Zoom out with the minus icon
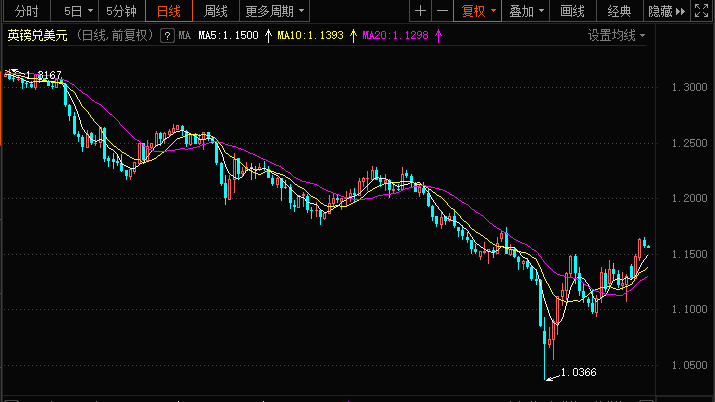This screenshot has width=715, height=402. 442,11
